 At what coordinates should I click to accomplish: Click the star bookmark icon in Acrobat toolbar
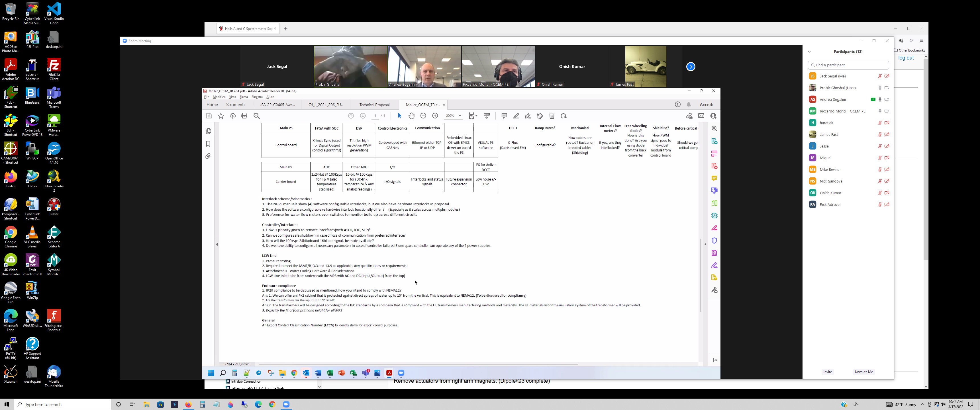coord(221,116)
